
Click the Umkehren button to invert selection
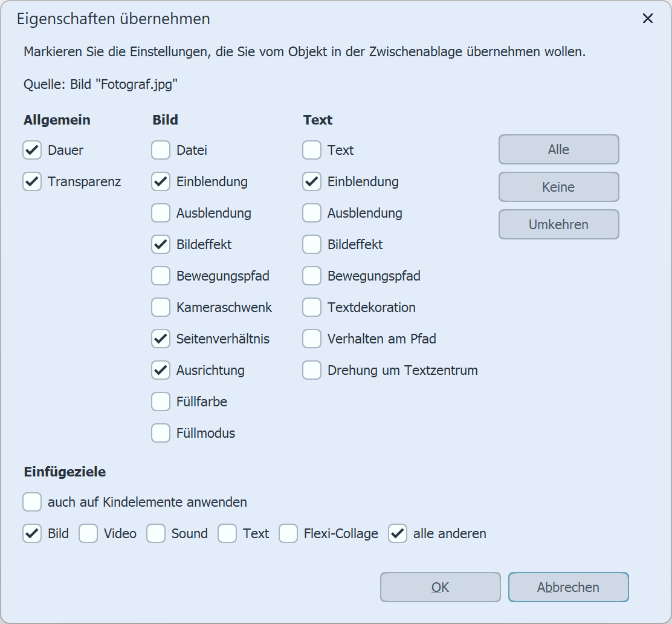point(558,224)
